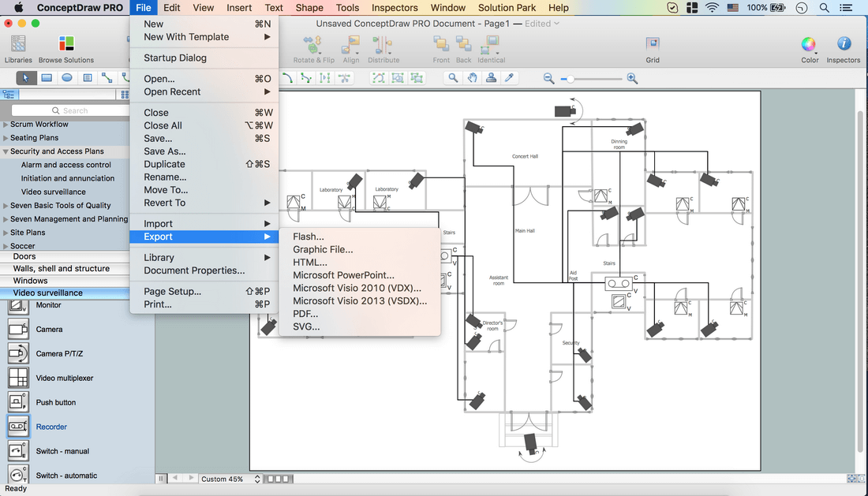This screenshot has width=868, height=496.
Task: Select the hand pan tool
Action: click(472, 78)
